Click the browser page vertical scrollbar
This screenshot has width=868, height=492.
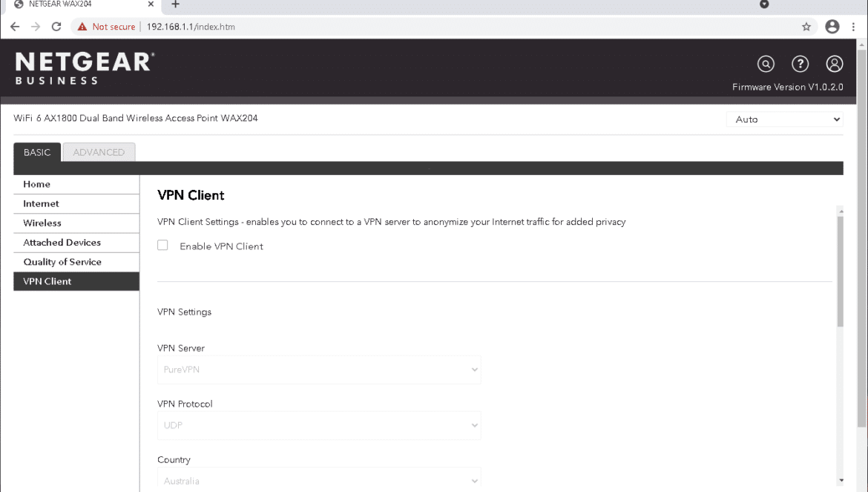861,238
